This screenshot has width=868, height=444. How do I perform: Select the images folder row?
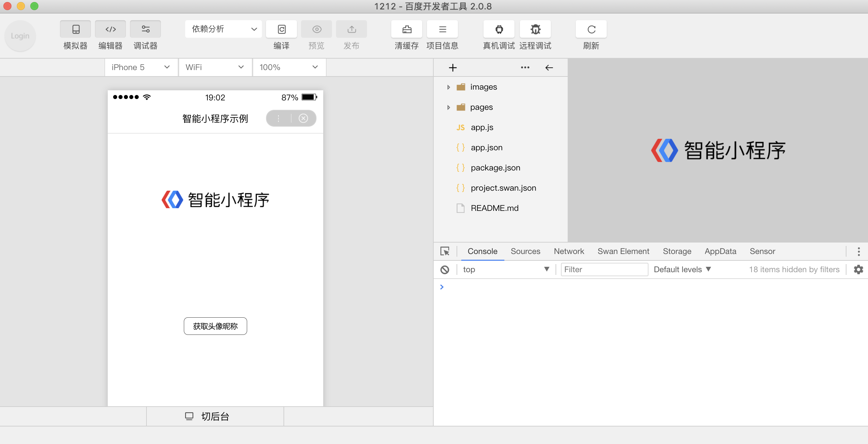coord(500,87)
